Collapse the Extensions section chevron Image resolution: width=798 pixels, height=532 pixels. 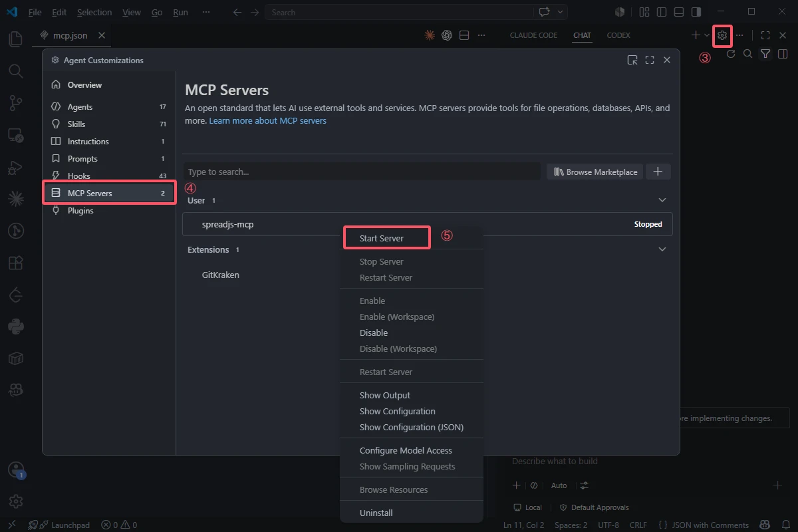[x=662, y=249]
